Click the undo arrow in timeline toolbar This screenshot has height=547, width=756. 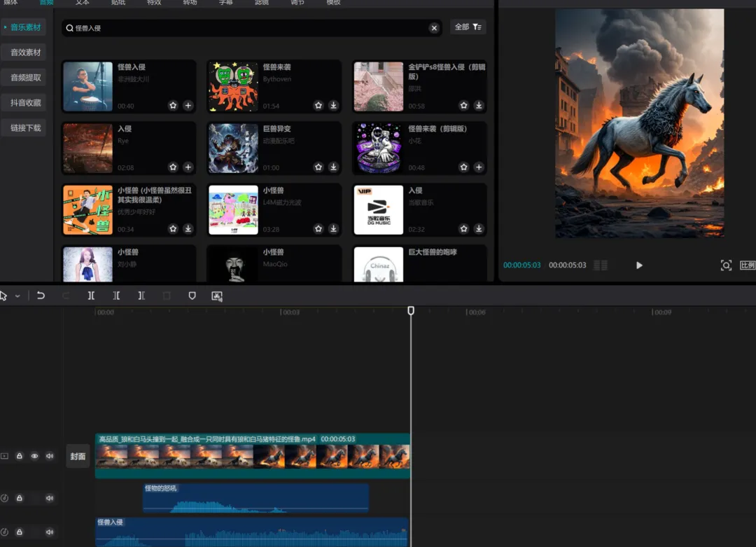pos(41,296)
